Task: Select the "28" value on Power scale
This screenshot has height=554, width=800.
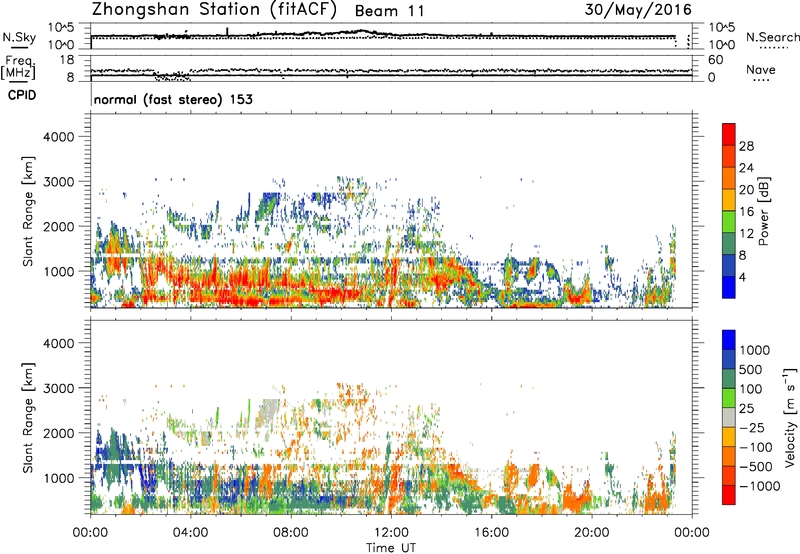Action: tap(746, 146)
